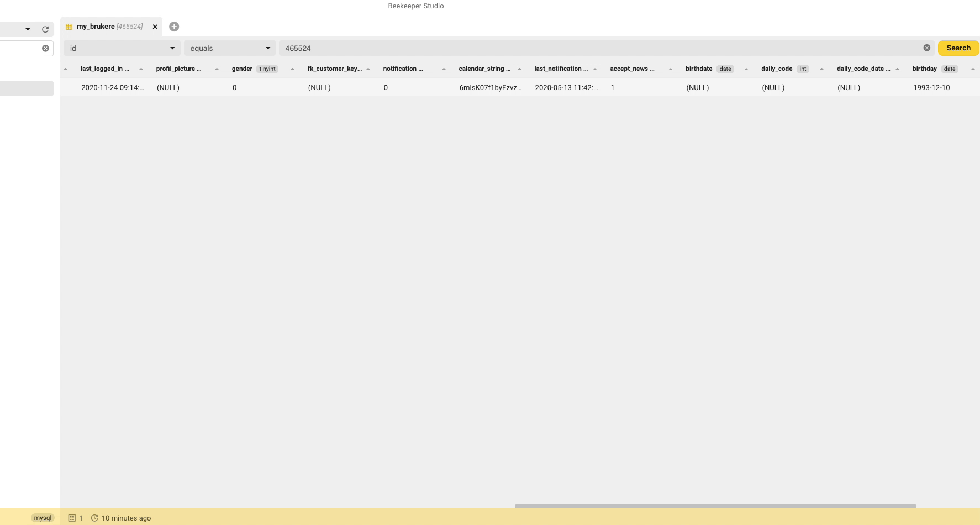Sort by calendar_string column arrow
The width and height of the screenshot is (980, 525).
(x=520, y=69)
